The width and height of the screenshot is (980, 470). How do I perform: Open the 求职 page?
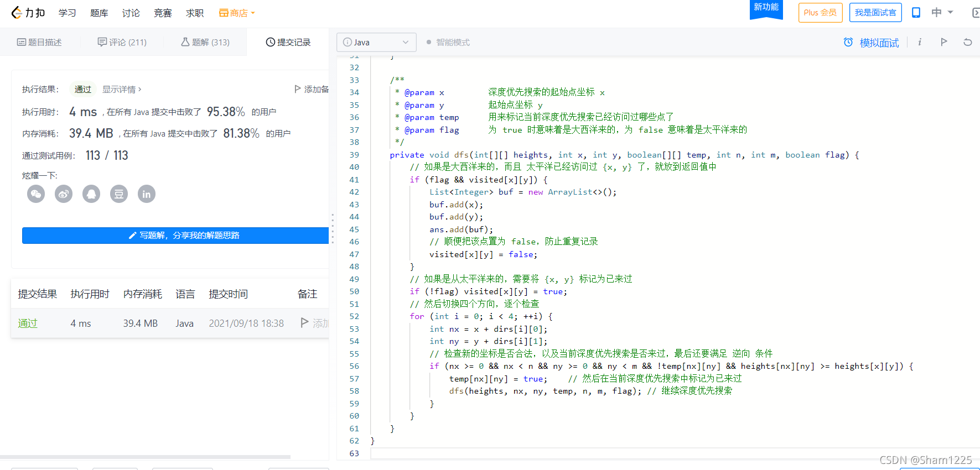pos(195,13)
